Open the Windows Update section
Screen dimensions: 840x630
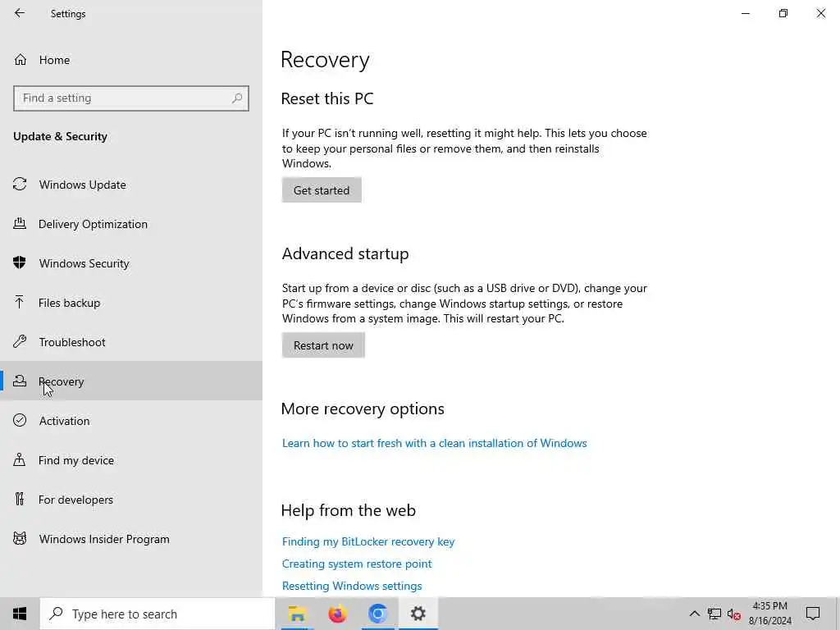pos(131,185)
